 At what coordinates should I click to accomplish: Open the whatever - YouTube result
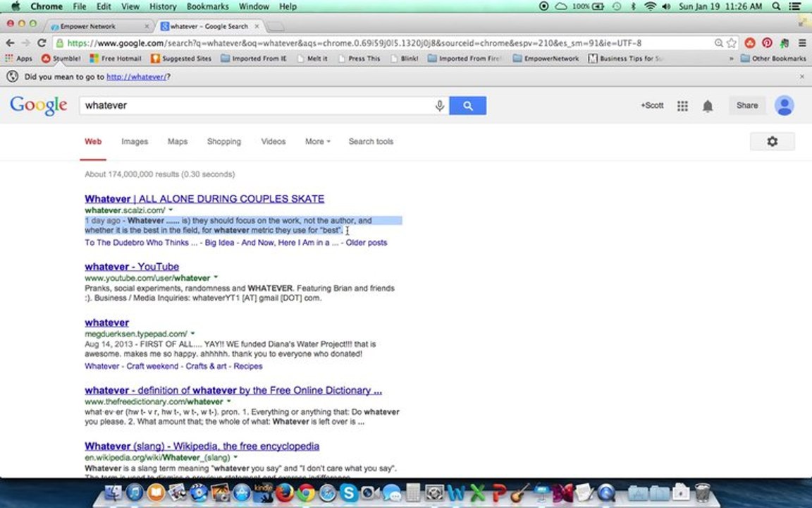pyautogui.click(x=132, y=267)
